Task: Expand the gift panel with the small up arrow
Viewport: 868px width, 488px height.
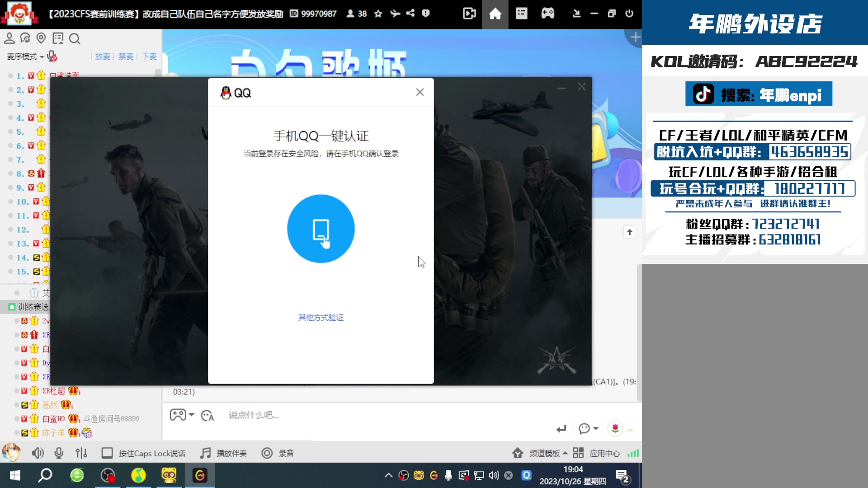Action: (x=630, y=430)
